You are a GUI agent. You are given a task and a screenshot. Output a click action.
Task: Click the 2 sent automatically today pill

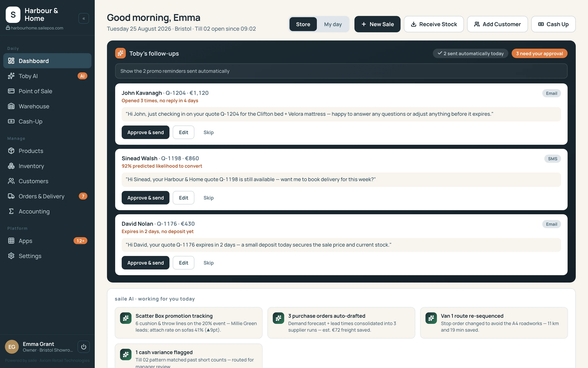[x=470, y=53]
